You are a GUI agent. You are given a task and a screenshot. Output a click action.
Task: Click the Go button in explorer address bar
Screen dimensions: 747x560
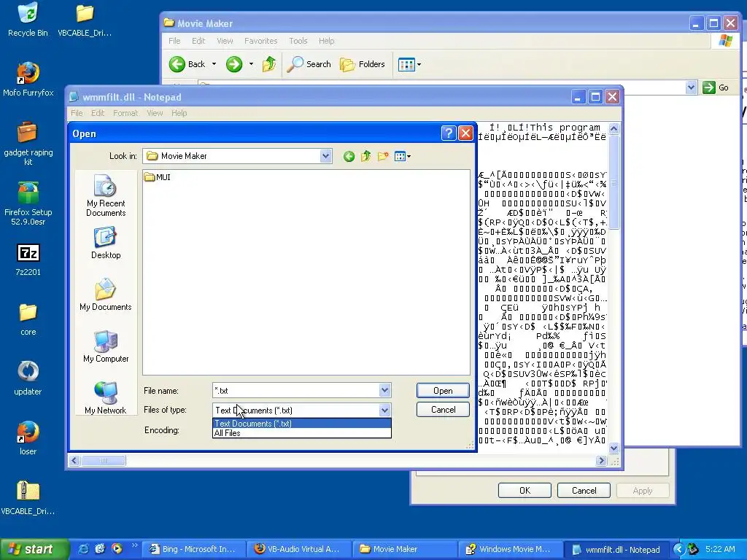(x=716, y=87)
